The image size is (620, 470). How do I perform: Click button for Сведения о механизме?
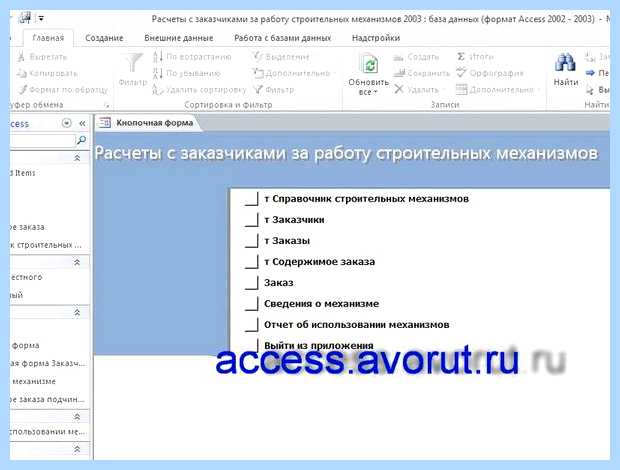pos(251,303)
